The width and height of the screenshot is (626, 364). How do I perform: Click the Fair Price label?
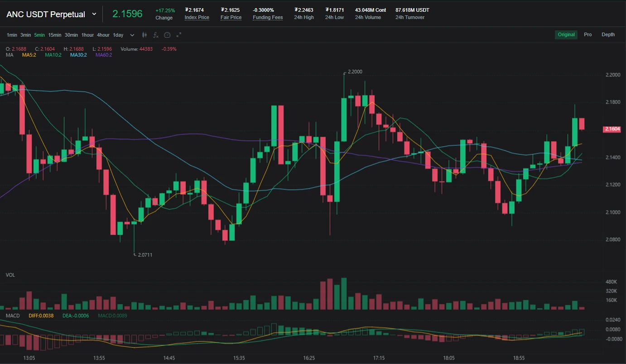231,18
